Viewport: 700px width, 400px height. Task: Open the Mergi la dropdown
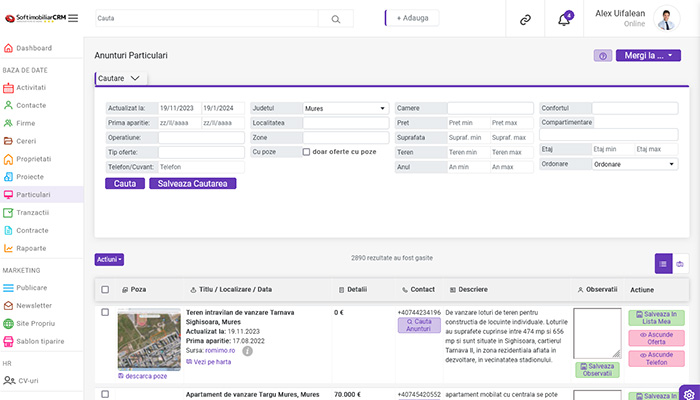point(648,56)
